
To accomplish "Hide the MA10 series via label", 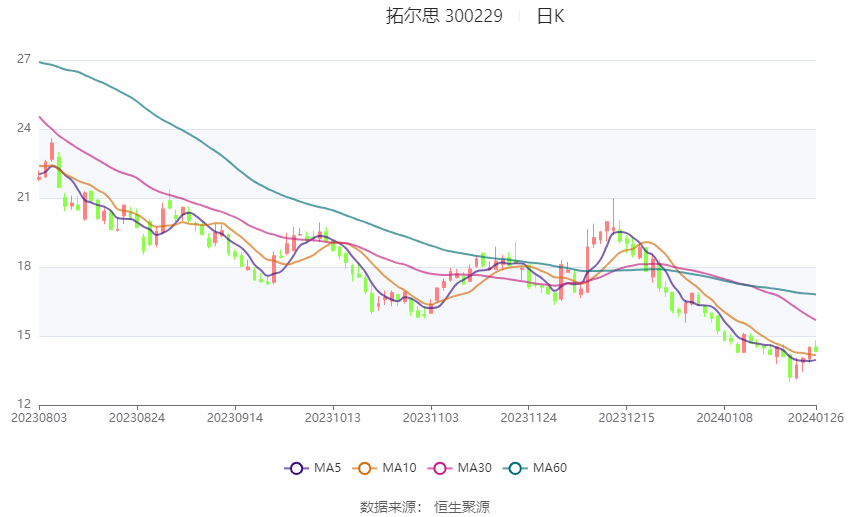I will coord(400,468).
